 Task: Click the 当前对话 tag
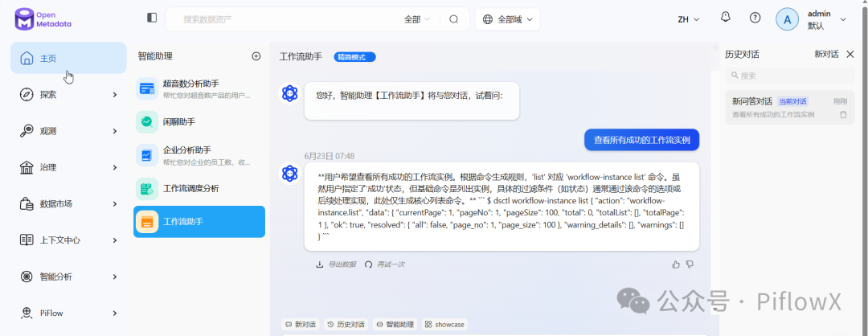tap(792, 101)
